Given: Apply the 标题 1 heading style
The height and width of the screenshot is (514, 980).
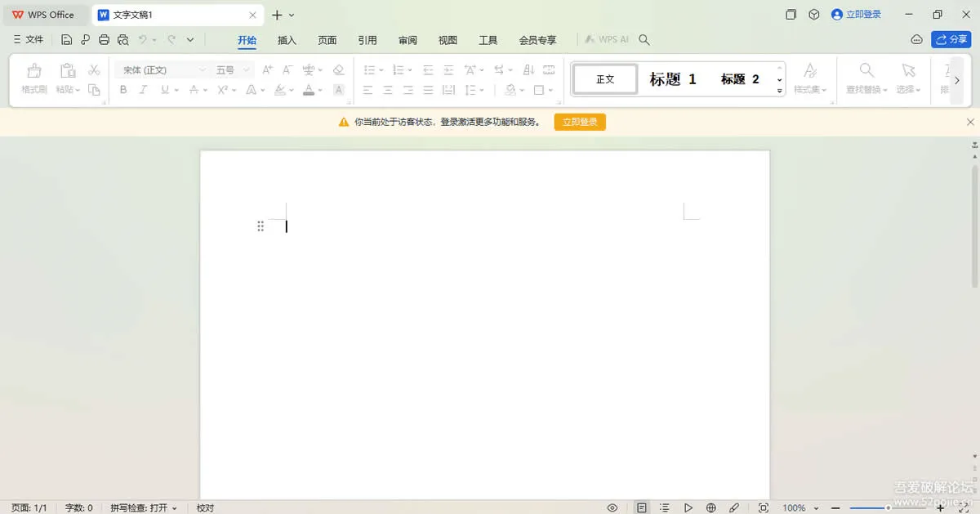Looking at the screenshot, I should (673, 79).
